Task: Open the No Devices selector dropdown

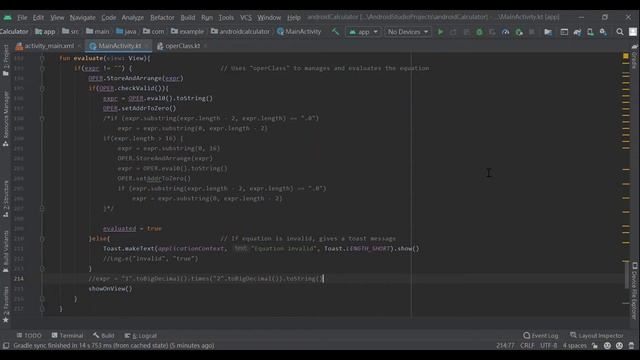Action: [x=407, y=31]
